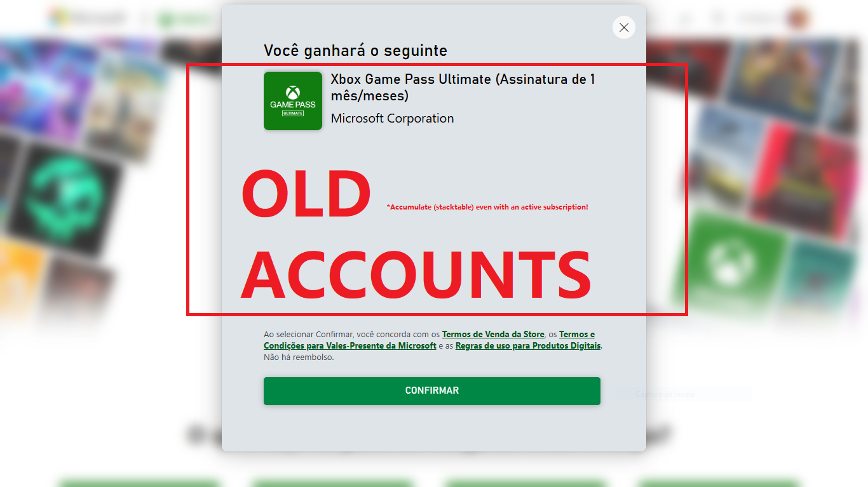Image resolution: width=868 pixels, height=487 pixels.
Task: Close the dialog with the X icon
Action: coord(624,27)
